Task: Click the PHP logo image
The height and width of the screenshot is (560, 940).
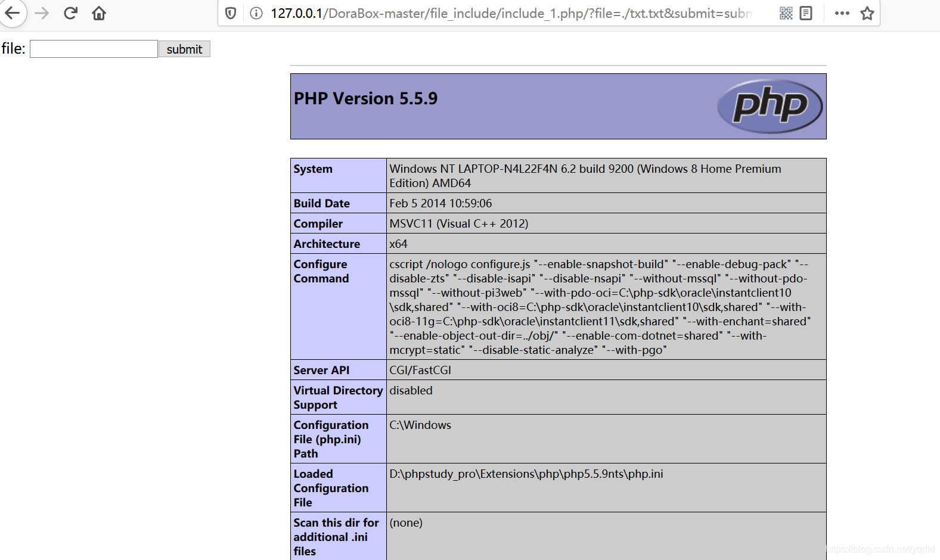Action: (770, 106)
